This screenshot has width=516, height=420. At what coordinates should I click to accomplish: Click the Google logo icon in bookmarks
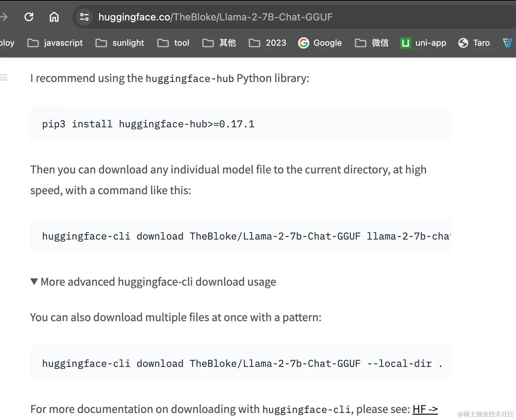303,43
